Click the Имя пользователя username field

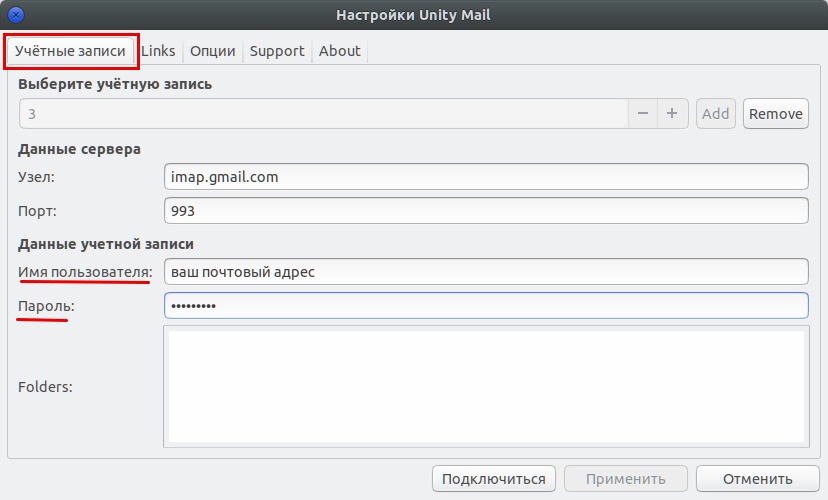(486, 272)
